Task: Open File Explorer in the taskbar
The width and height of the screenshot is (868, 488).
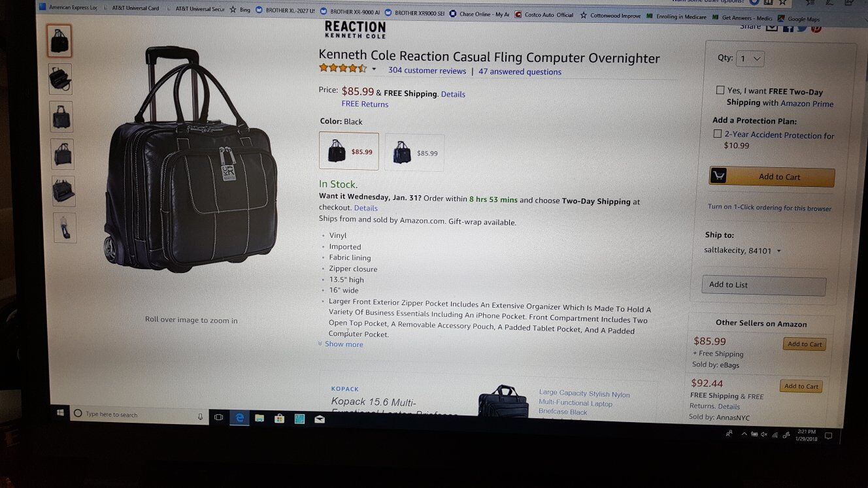Action: point(259,417)
